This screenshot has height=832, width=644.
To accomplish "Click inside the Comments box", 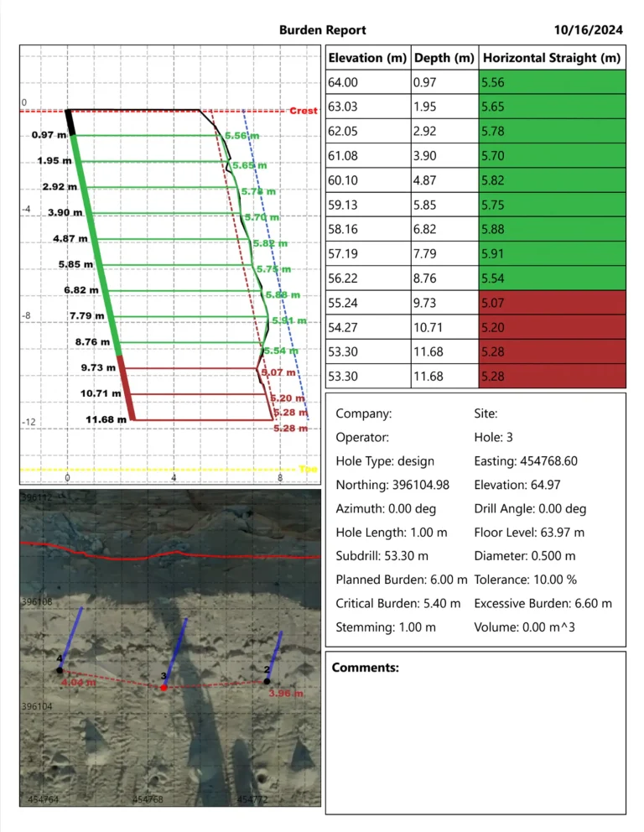I will [475, 733].
